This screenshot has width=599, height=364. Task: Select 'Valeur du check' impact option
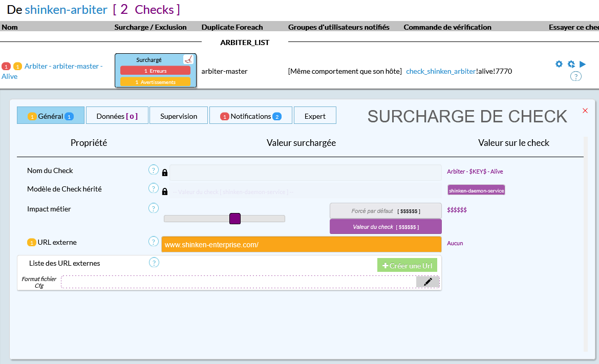coord(385,227)
